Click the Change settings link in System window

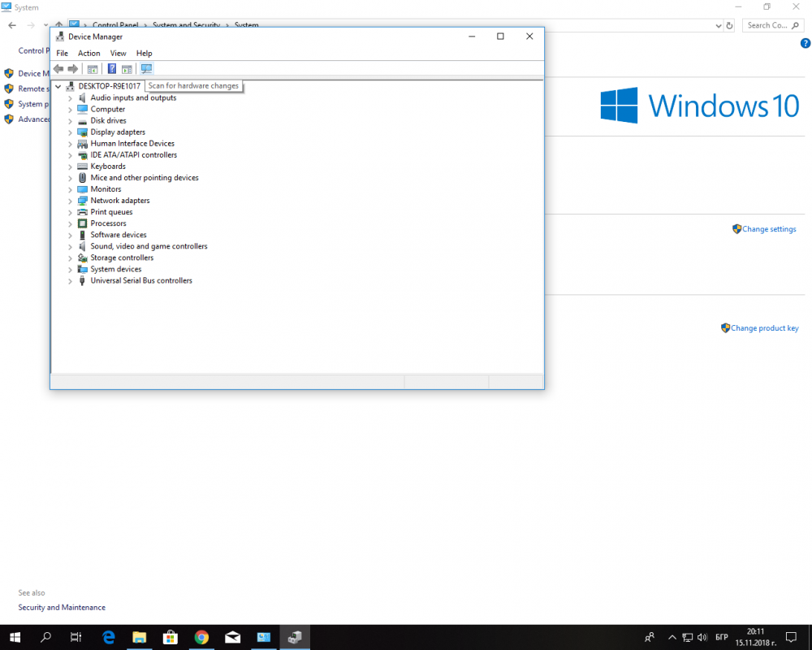pos(769,229)
